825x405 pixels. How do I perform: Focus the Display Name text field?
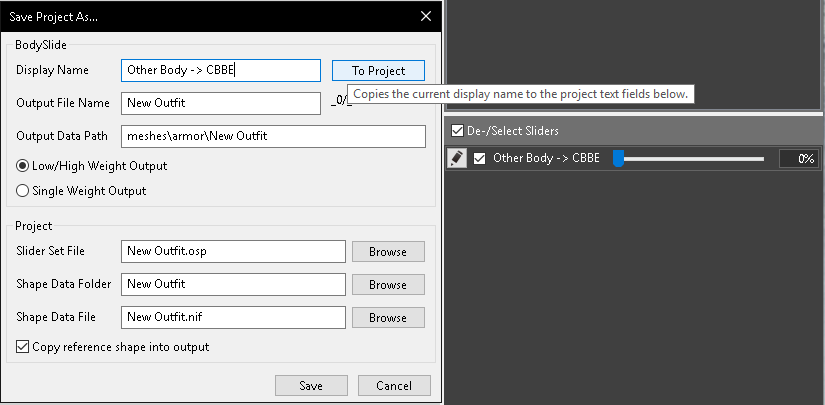pyautogui.click(x=220, y=70)
